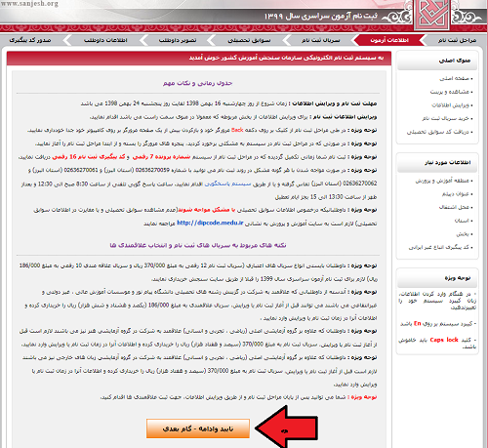The image size is (488, 448).
Task: Click the red word 'Back' in notice
Action: point(237,130)
